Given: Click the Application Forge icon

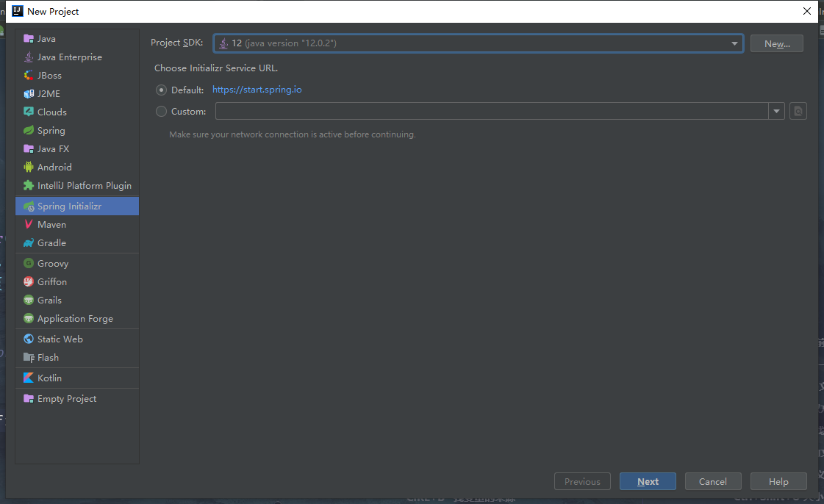Looking at the screenshot, I should coord(29,319).
